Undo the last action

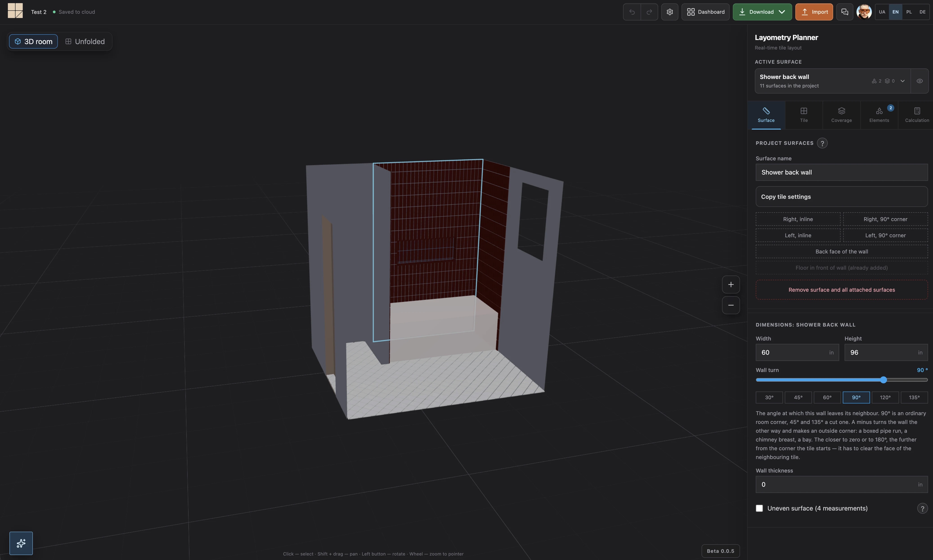632,12
